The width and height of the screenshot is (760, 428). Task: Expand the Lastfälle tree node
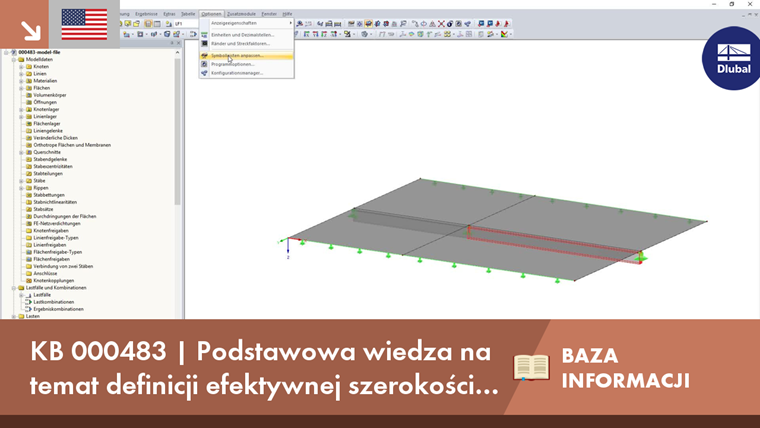pyautogui.click(x=21, y=295)
